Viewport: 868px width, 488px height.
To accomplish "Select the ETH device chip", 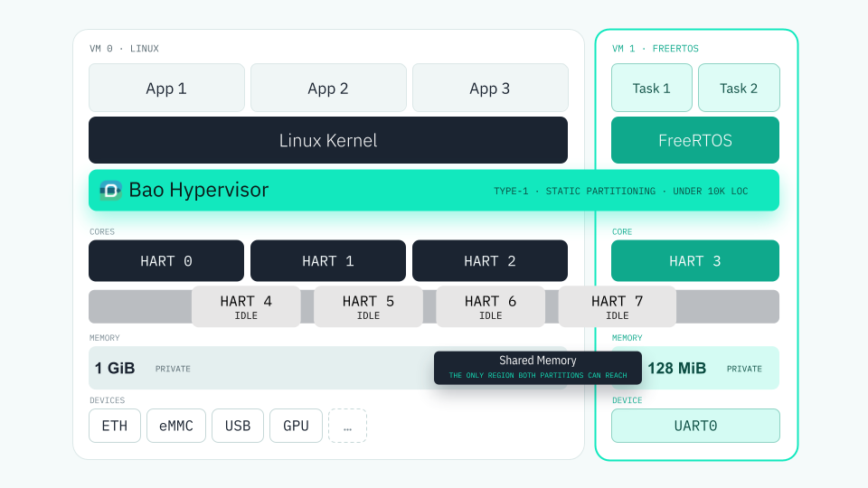I will tap(115, 426).
